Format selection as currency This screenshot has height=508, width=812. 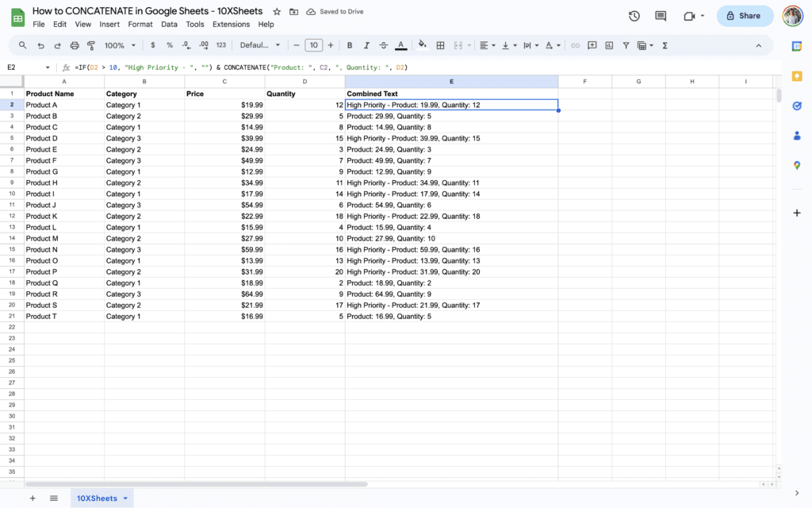tap(151, 45)
